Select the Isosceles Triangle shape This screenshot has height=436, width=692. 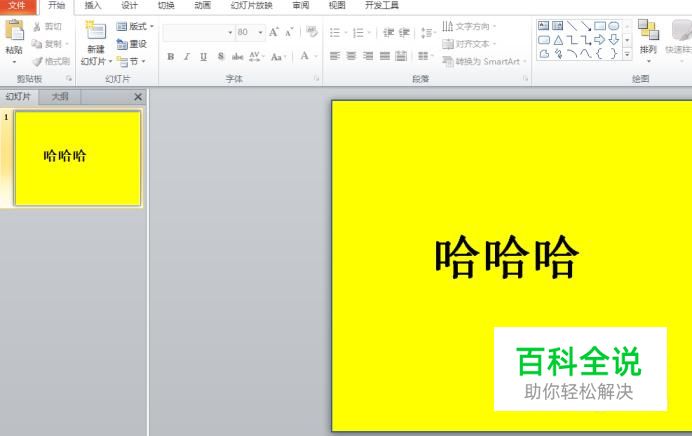(x=558, y=40)
